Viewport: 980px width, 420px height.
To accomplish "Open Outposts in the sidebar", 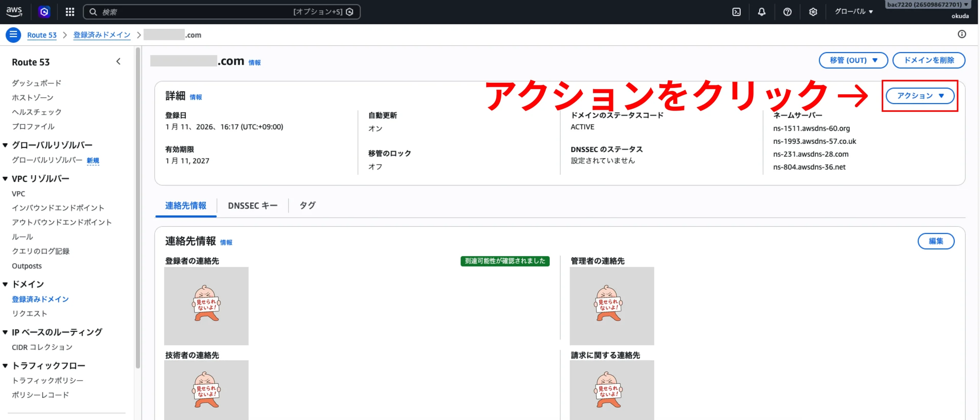I will [27, 266].
